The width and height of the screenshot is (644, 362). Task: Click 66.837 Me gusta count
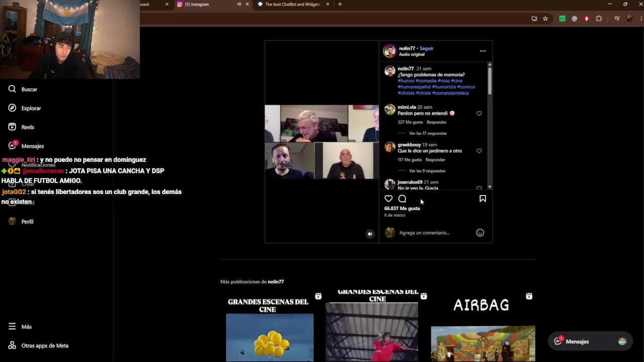[x=402, y=208]
